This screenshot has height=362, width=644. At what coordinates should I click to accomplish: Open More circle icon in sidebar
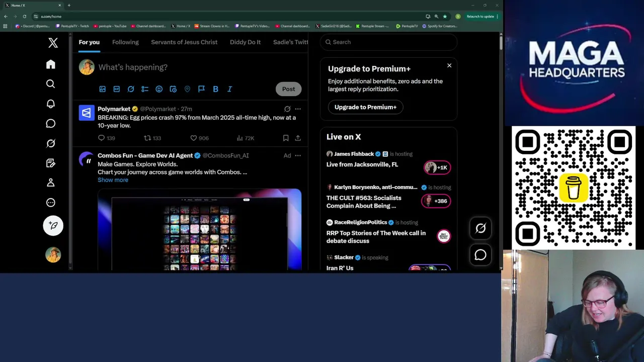click(x=50, y=203)
